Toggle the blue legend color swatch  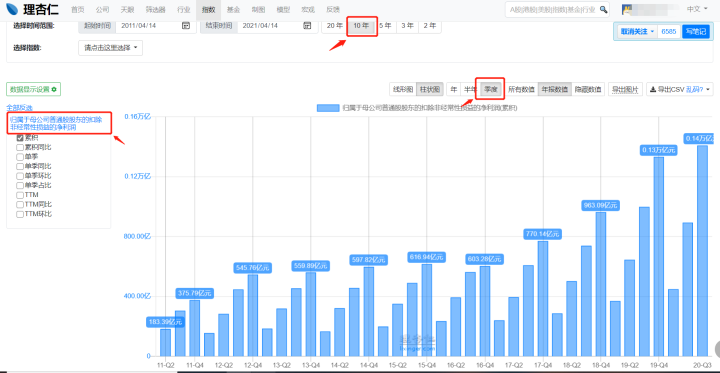click(328, 108)
